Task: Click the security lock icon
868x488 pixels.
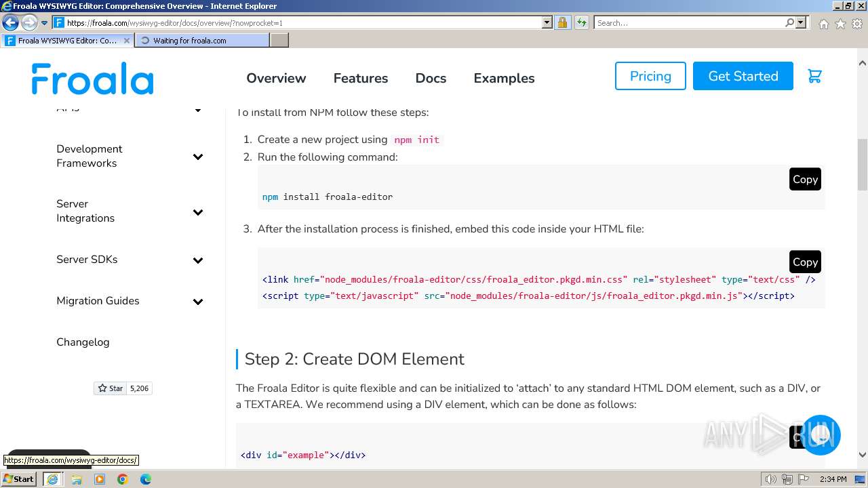Action: click(x=562, y=22)
